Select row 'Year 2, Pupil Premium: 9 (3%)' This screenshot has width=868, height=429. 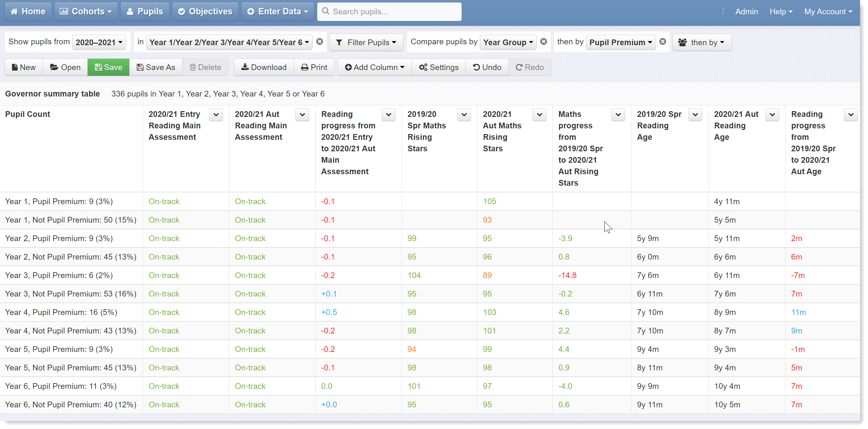pyautogui.click(x=430, y=239)
